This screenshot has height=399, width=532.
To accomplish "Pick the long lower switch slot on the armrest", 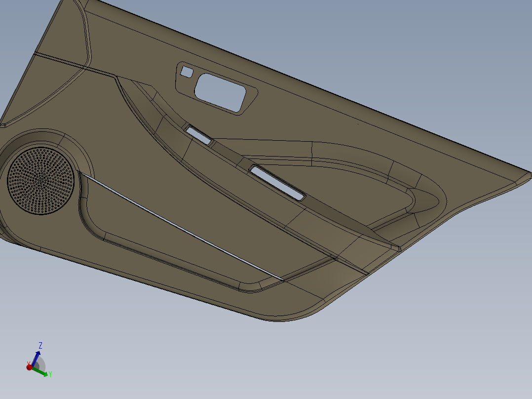I will 277,183.
